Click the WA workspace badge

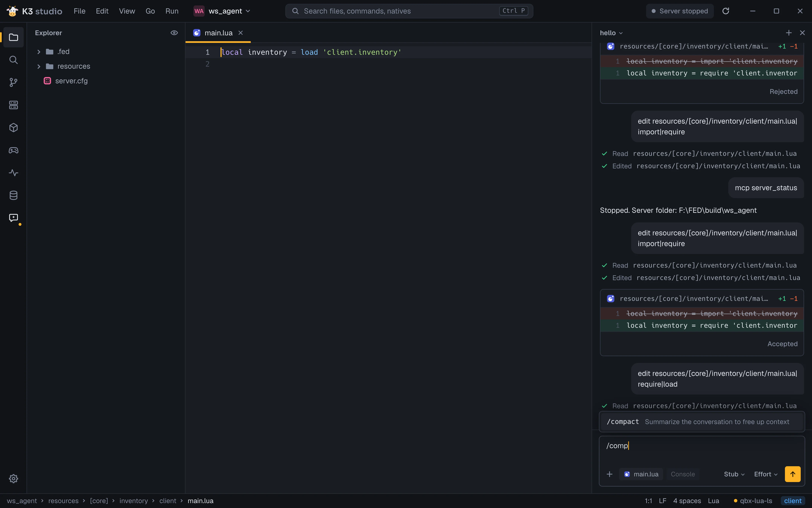199,11
